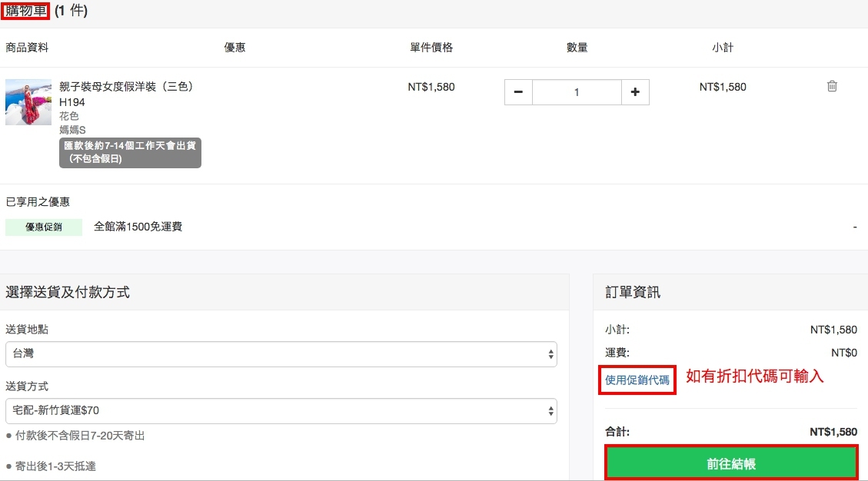Delete the item using the trash icon
This screenshot has width=868, height=481.
pyautogui.click(x=831, y=87)
